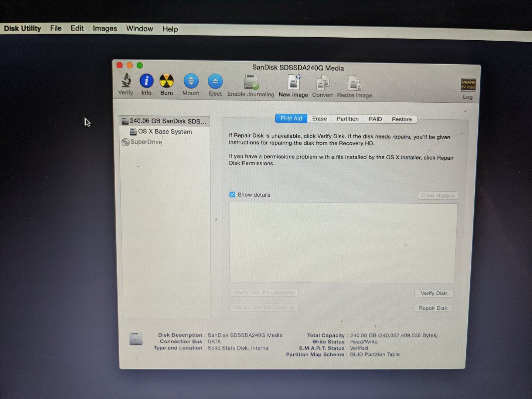
Task: Click the Enable Journaling icon
Action: coord(251,82)
